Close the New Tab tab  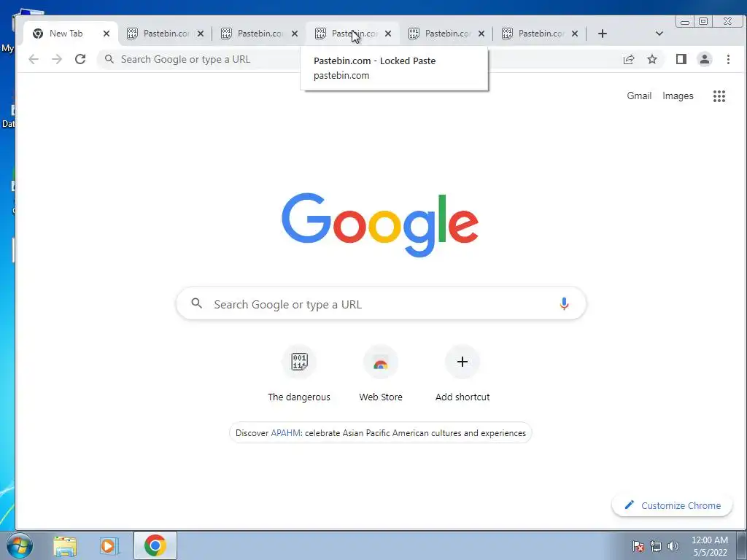(107, 34)
